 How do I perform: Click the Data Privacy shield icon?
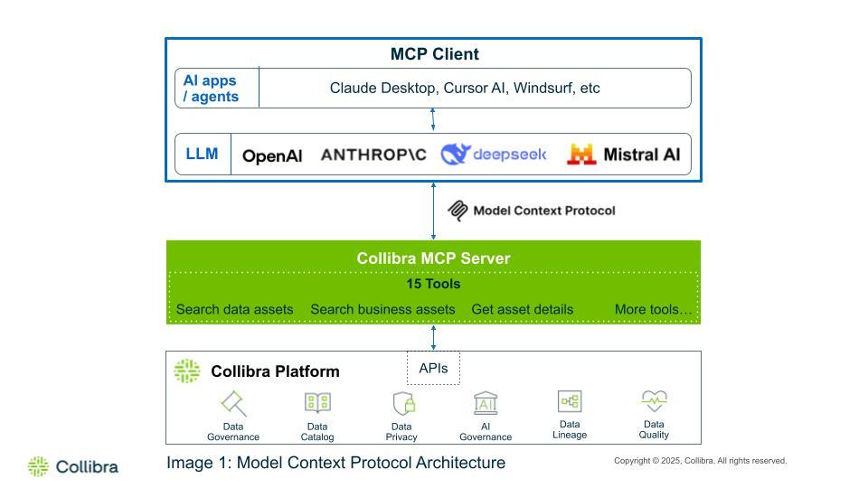[x=402, y=403]
